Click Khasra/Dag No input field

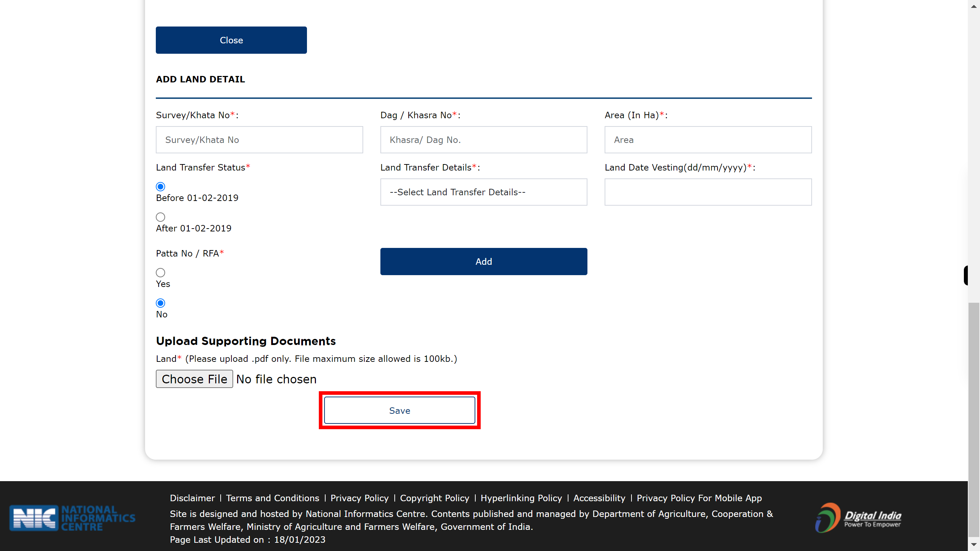coord(483,139)
